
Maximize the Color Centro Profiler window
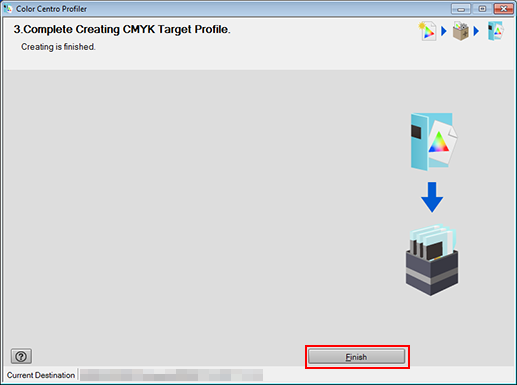point(482,9)
